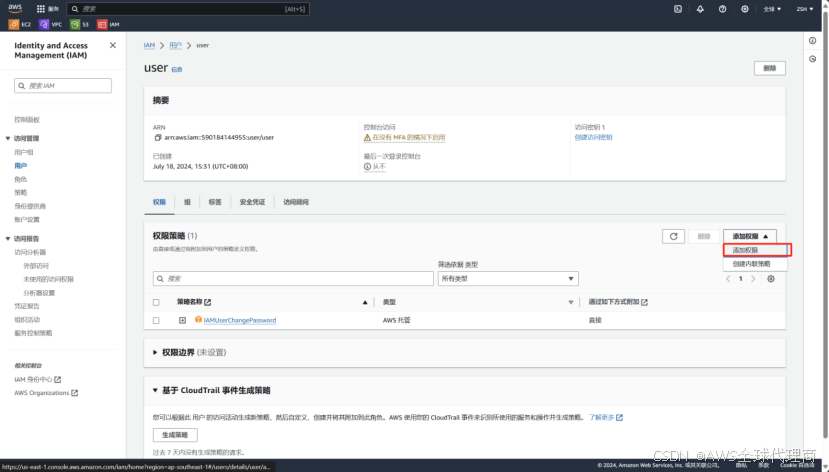Screen dimensions: 829x472
Task: Collapse the 访问报告 sidebar group
Action: pyautogui.click(x=8, y=239)
